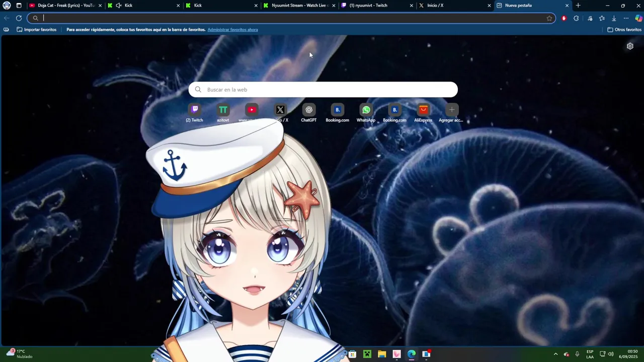
Task: Close the Inicio / X tab
Action: pyautogui.click(x=489, y=6)
